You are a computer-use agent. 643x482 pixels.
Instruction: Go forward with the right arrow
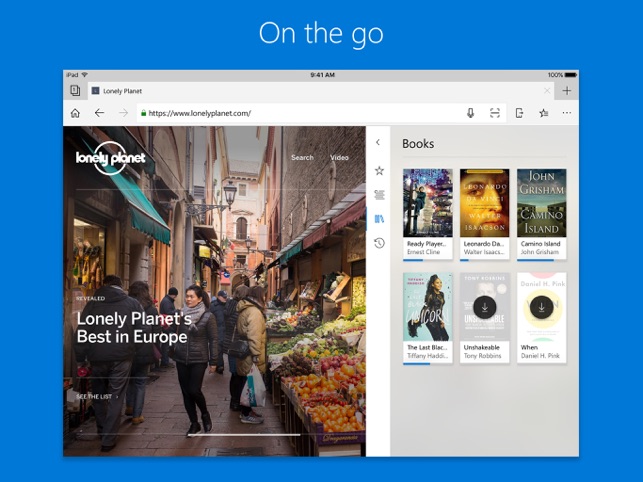(123, 113)
